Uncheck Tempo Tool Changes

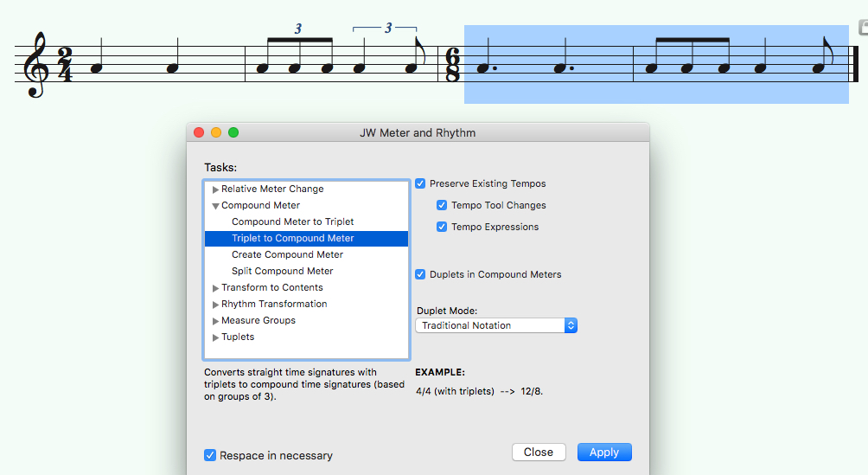442,205
